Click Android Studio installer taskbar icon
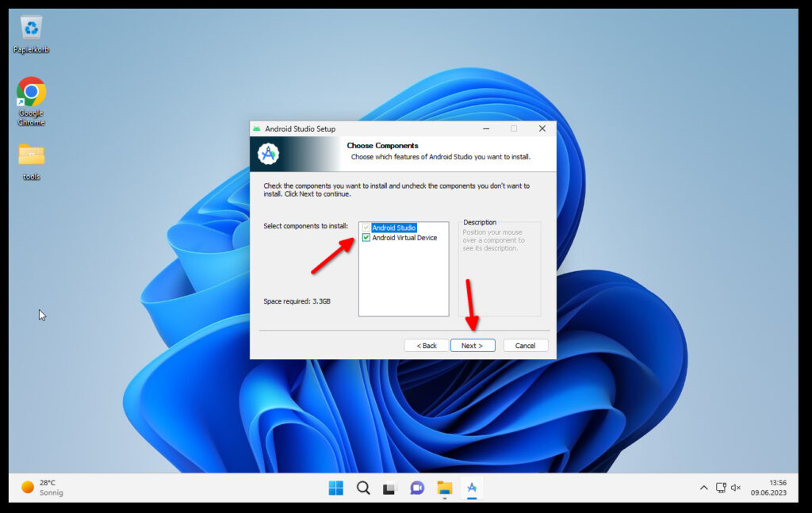Viewport: 812px width, 513px height. point(472,488)
